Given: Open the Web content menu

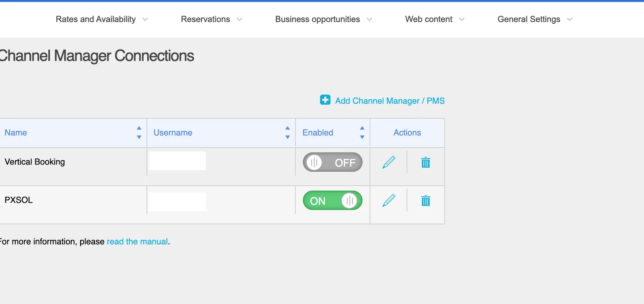Looking at the screenshot, I should 429,19.
